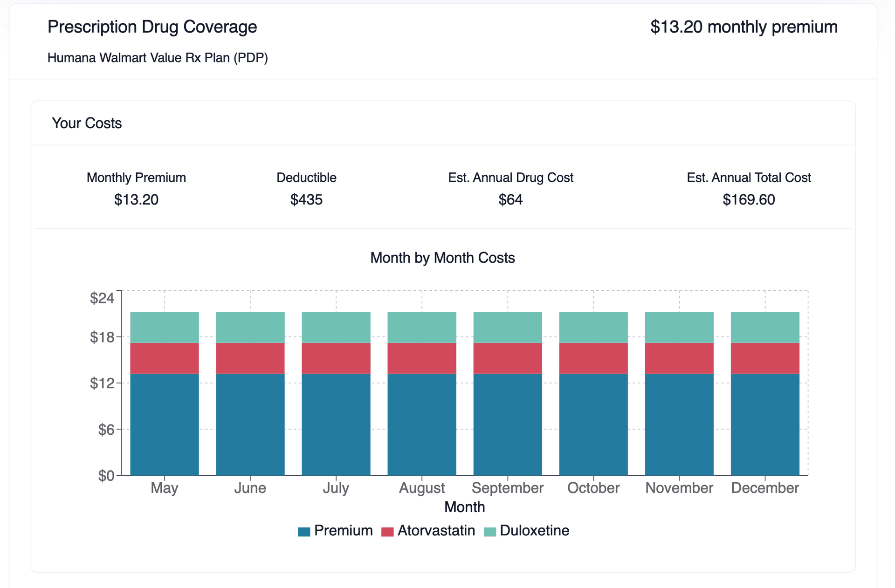Click the Atorvastatin legend label
Image resolution: width=895 pixels, height=588 pixels.
pos(436,531)
